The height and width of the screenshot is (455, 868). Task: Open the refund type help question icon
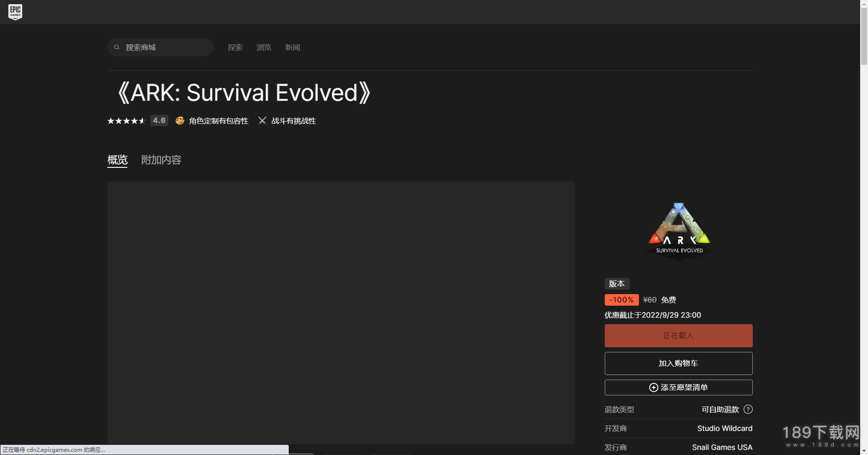(x=748, y=409)
